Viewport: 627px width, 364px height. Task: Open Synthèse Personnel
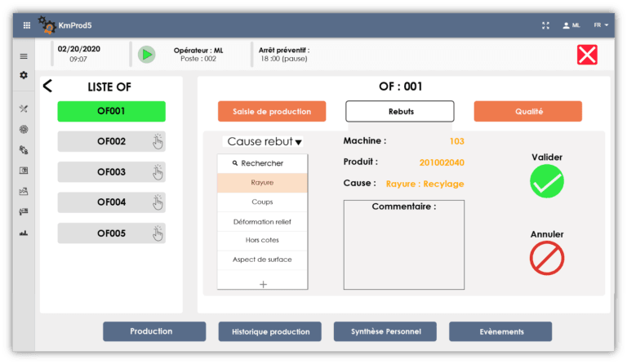tap(385, 331)
